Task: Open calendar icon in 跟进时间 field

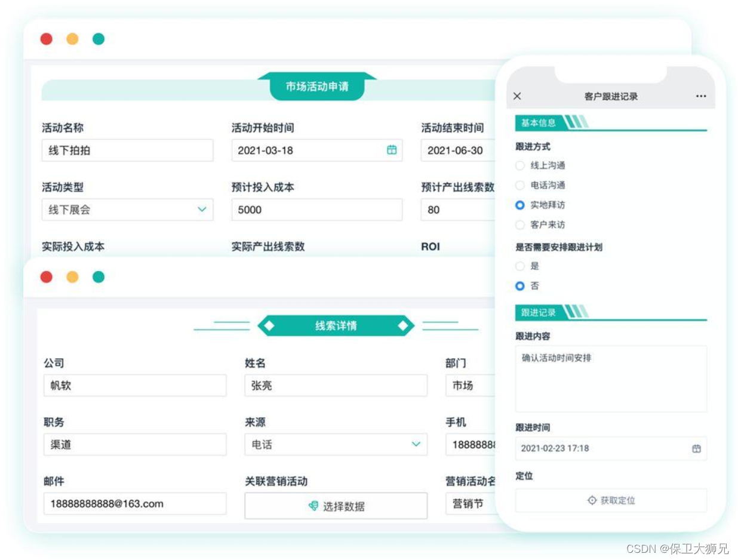Action: pos(696,448)
